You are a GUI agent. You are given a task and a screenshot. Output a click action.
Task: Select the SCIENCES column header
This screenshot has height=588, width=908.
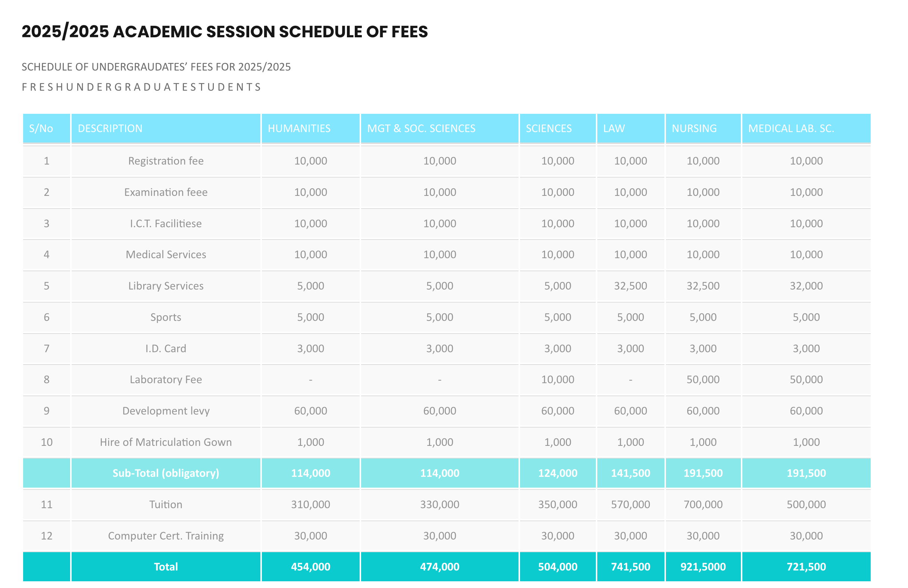557,128
